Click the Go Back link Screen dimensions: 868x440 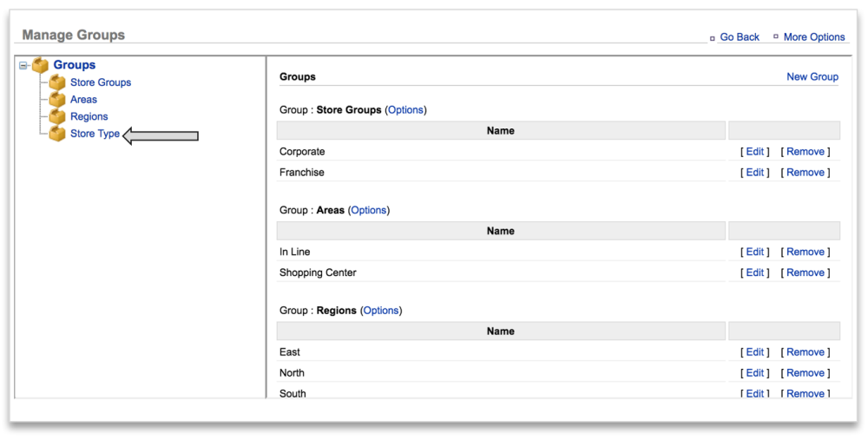point(740,37)
